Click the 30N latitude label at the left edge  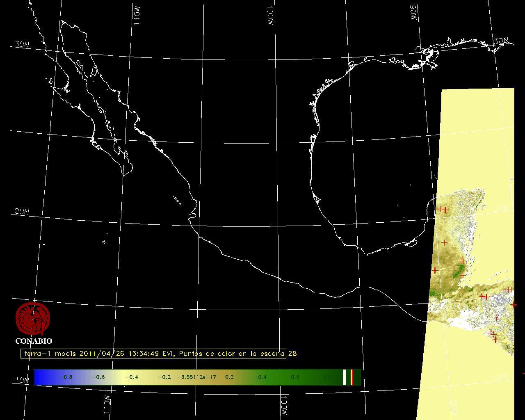(x=22, y=44)
